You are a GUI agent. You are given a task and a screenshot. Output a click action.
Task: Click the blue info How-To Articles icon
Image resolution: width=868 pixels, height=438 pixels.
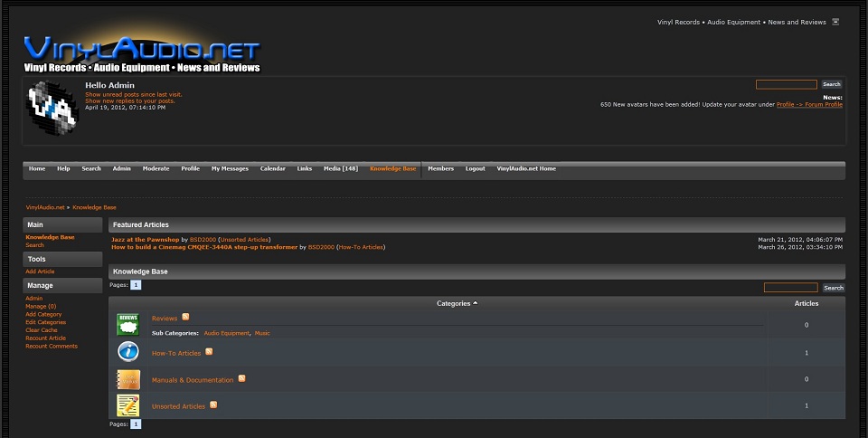coord(127,352)
